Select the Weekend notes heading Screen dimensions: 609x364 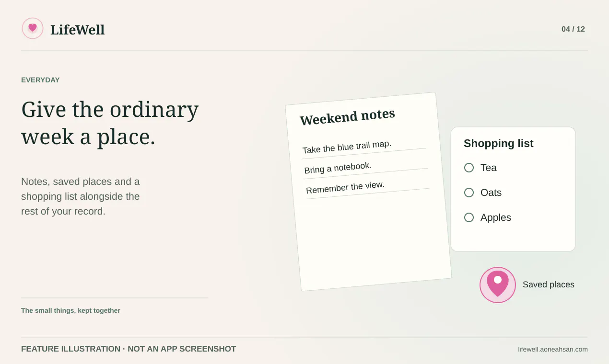347,116
